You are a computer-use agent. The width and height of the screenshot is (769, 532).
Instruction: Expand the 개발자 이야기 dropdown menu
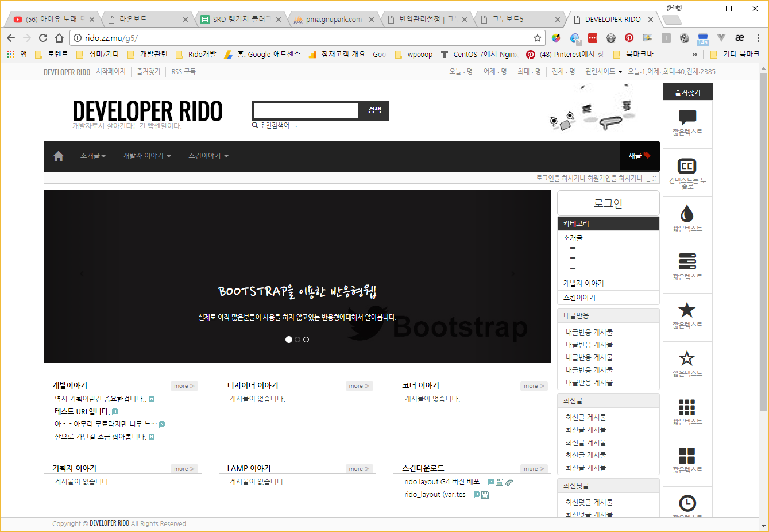point(146,156)
